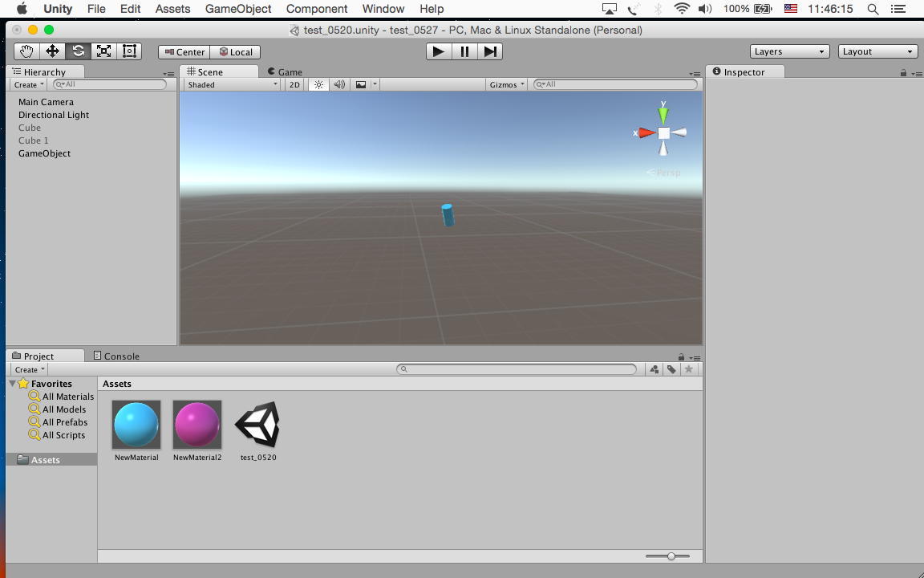Click Search by Type icon

click(x=654, y=369)
